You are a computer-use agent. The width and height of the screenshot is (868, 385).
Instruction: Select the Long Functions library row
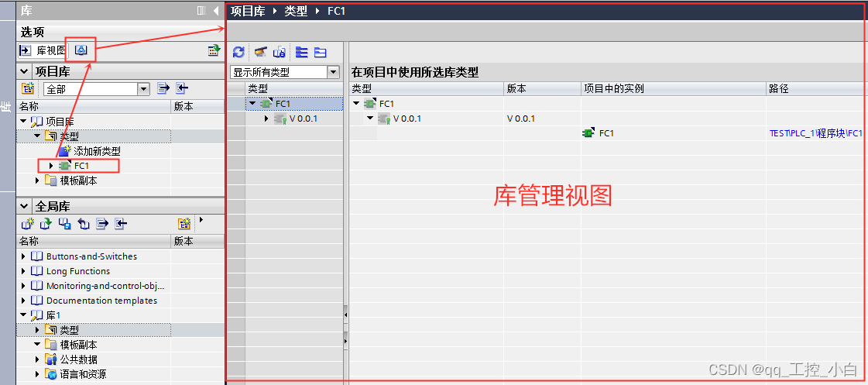[x=78, y=271]
